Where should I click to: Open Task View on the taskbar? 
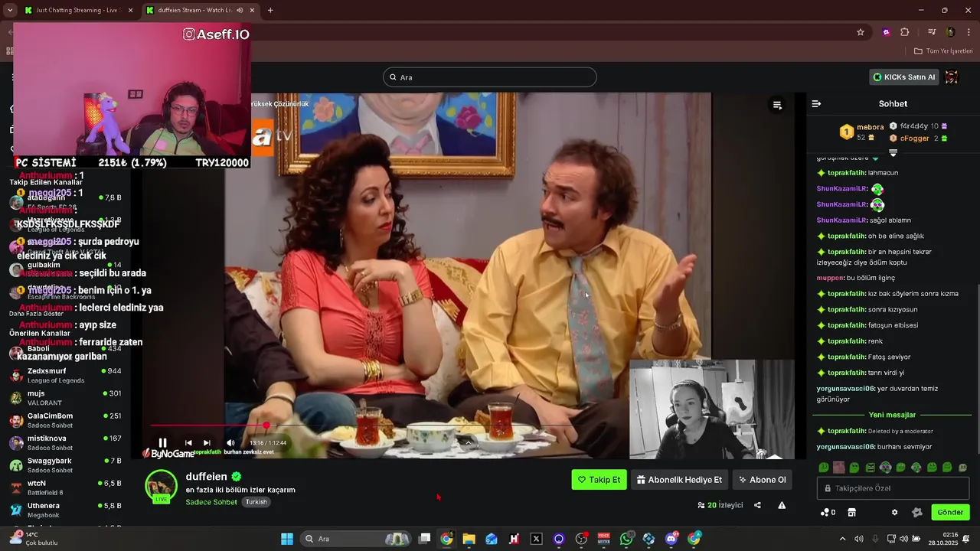click(x=425, y=539)
